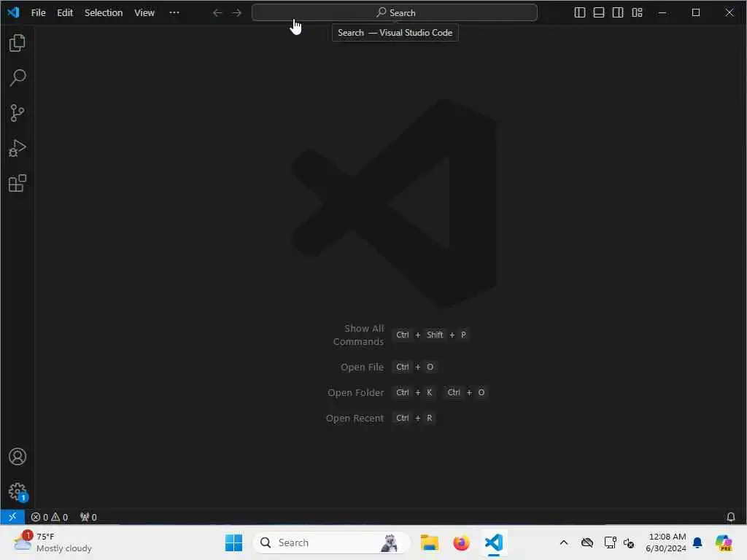Click the Go Forward arrow
Image resolution: width=747 pixels, height=560 pixels.
pyautogui.click(x=237, y=13)
